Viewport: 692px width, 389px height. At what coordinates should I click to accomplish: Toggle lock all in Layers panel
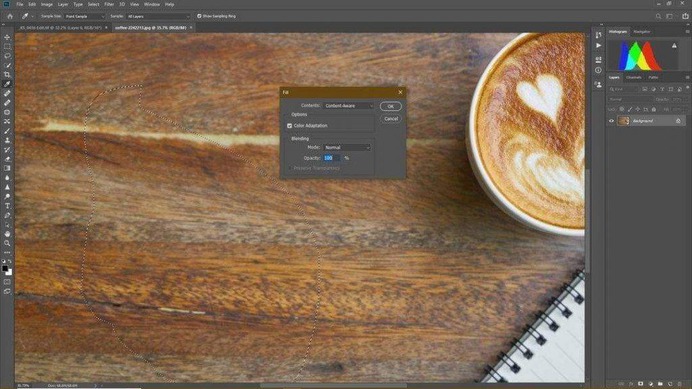[x=654, y=109]
